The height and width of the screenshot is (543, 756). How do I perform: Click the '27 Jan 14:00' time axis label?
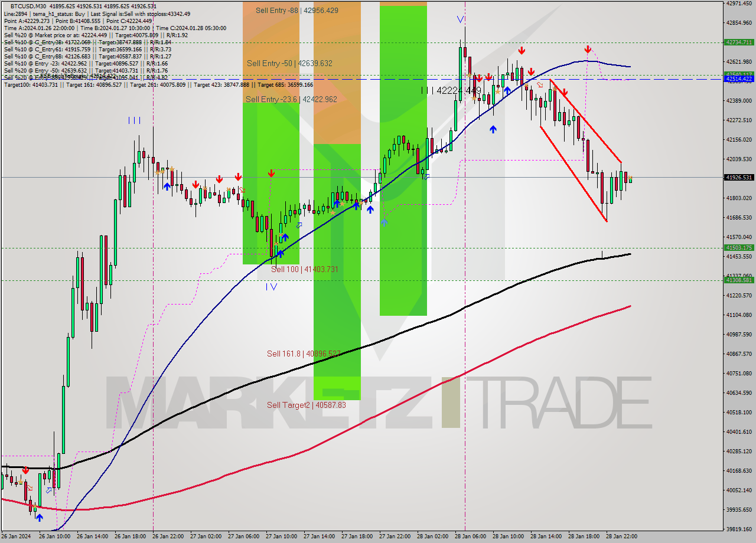pyautogui.click(x=320, y=537)
